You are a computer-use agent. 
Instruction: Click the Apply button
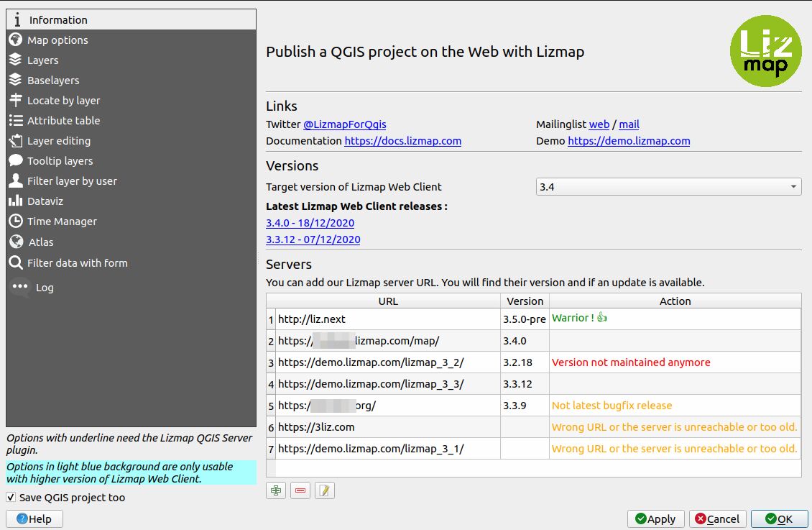[x=655, y=518]
